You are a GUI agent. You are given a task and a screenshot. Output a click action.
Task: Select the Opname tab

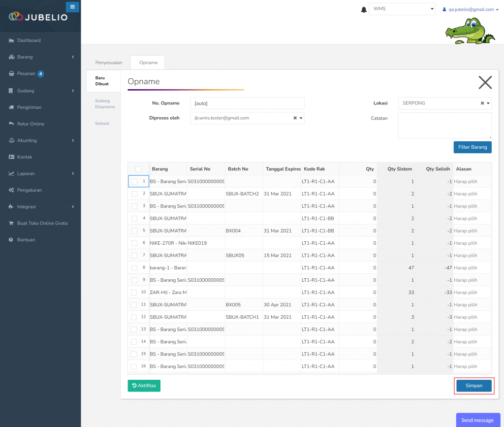(x=148, y=63)
